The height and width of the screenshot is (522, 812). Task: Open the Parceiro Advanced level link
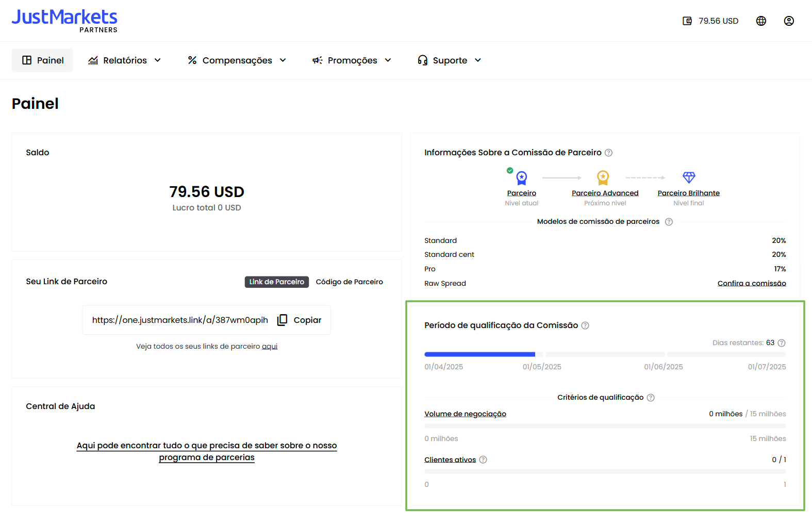pyautogui.click(x=605, y=193)
